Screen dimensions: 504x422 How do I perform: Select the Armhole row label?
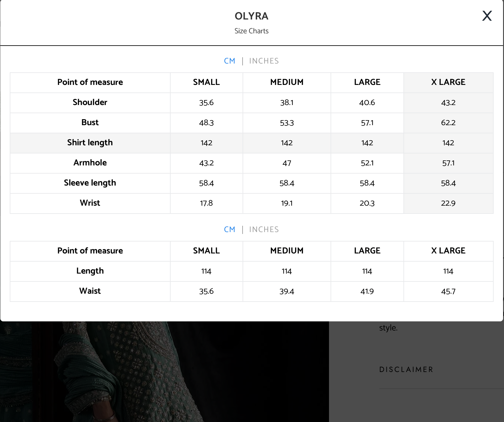tap(90, 163)
